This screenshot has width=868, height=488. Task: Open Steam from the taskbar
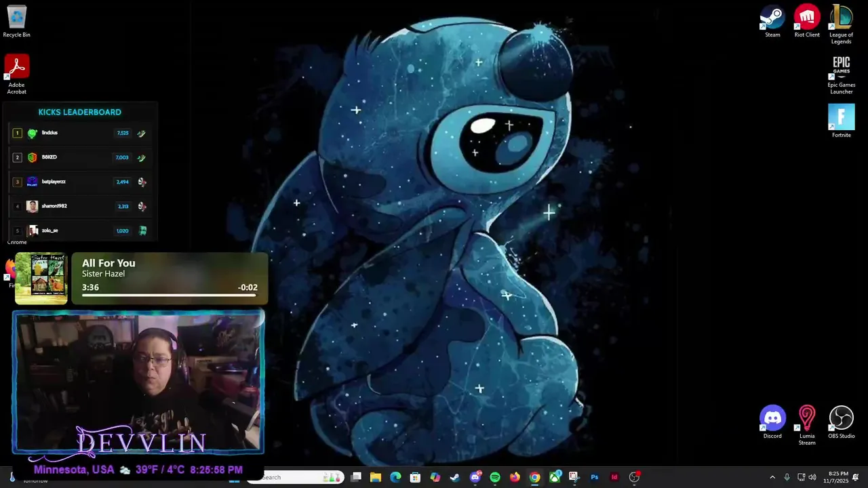(455, 477)
